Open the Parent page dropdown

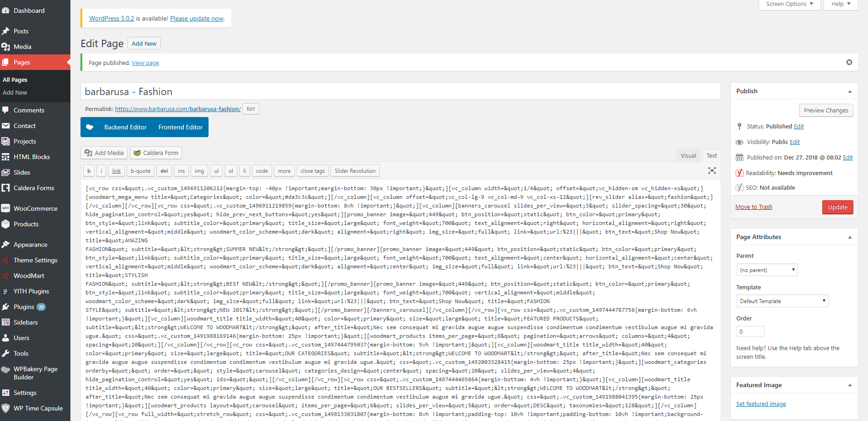click(767, 270)
